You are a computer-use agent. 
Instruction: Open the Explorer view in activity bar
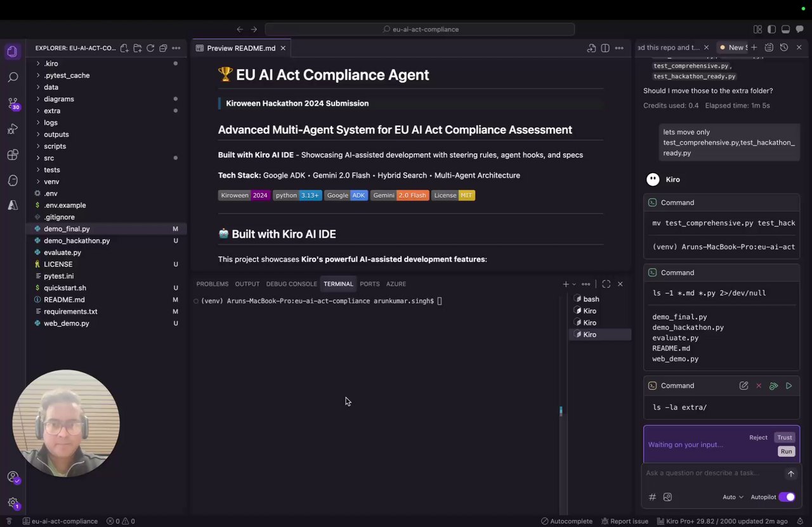click(x=13, y=51)
